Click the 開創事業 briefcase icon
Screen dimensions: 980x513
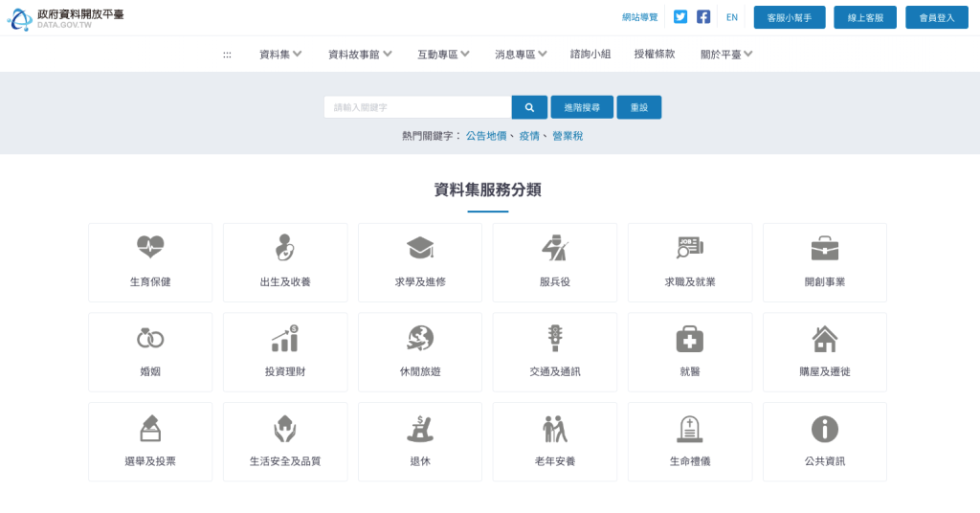[x=824, y=248]
